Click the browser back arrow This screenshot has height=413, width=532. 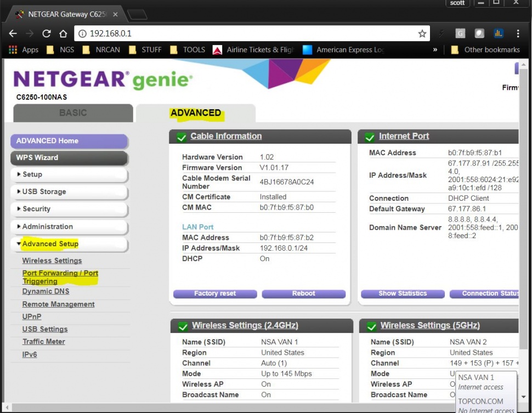pos(13,33)
